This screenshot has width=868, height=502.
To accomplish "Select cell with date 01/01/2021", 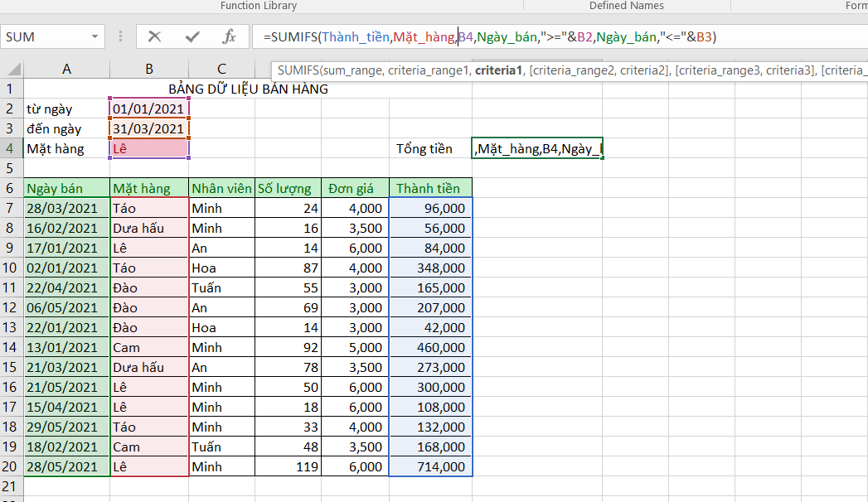I will pyautogui.click(x=149, y=109).
